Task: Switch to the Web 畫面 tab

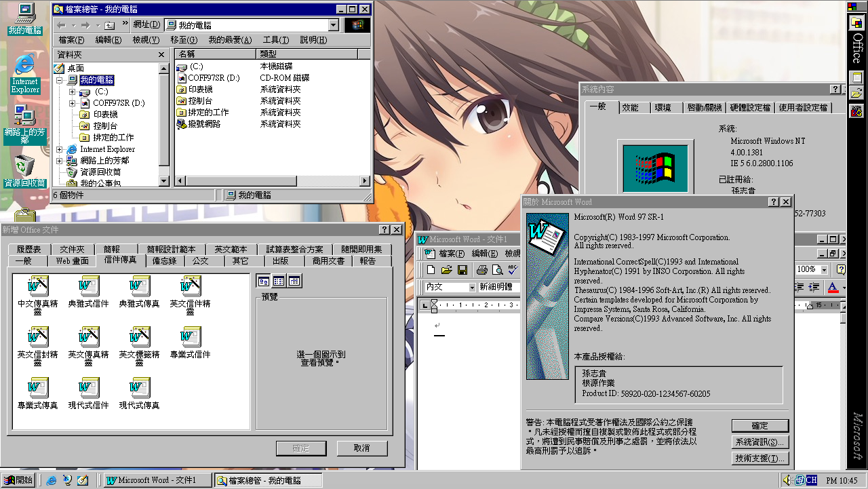Action: (72, 261)
